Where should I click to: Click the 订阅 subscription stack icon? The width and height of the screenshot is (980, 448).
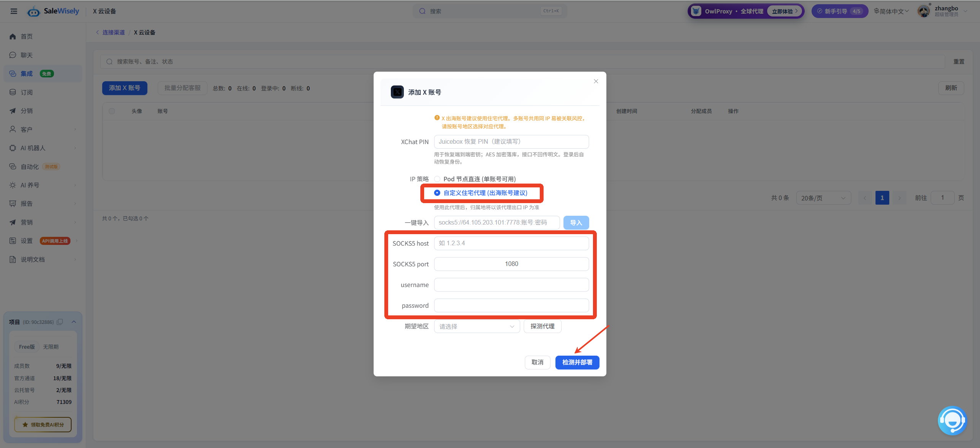tap(13, 92)
